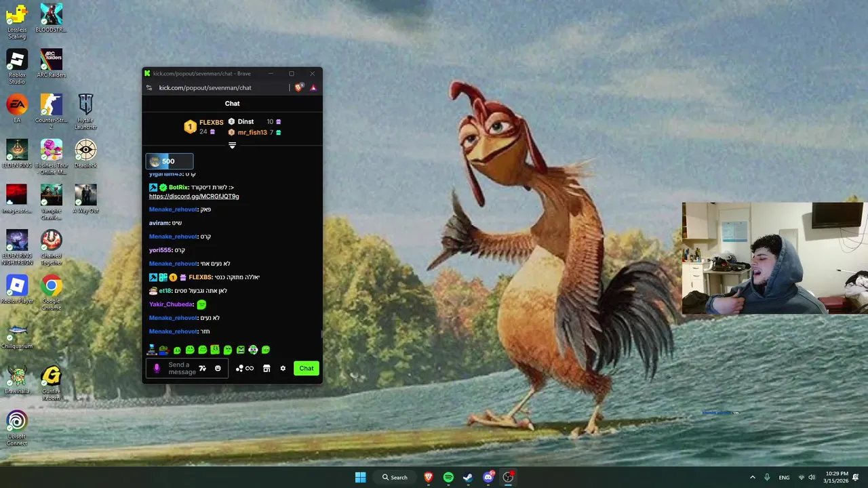Click the 500 channel points progress bar

170,161
